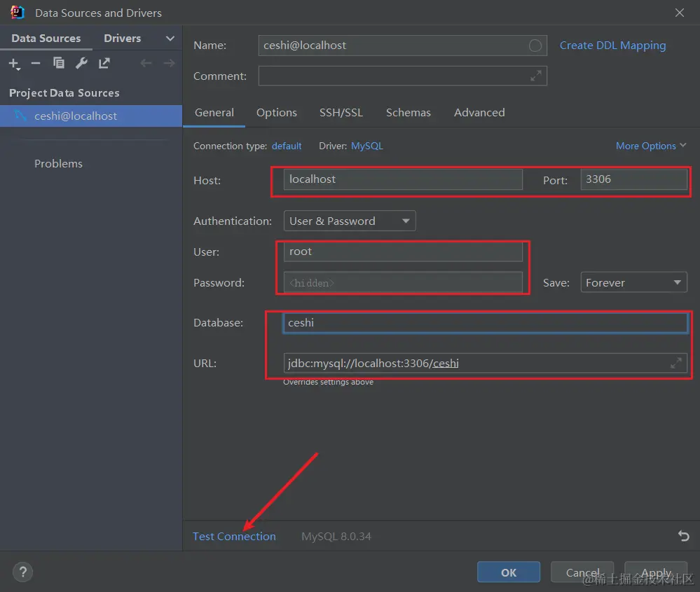The width and height of the screenshot is (700, 592).
Task: Click the MySQL driver link
Action: [367, 146]
